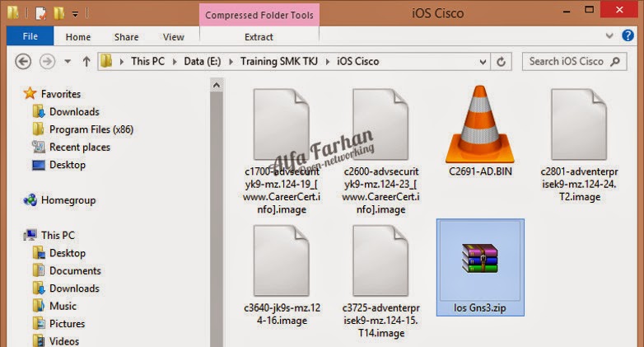Maximize the iOS Cisco window
This screenshot has height=347, width=644.
(589, 9)
